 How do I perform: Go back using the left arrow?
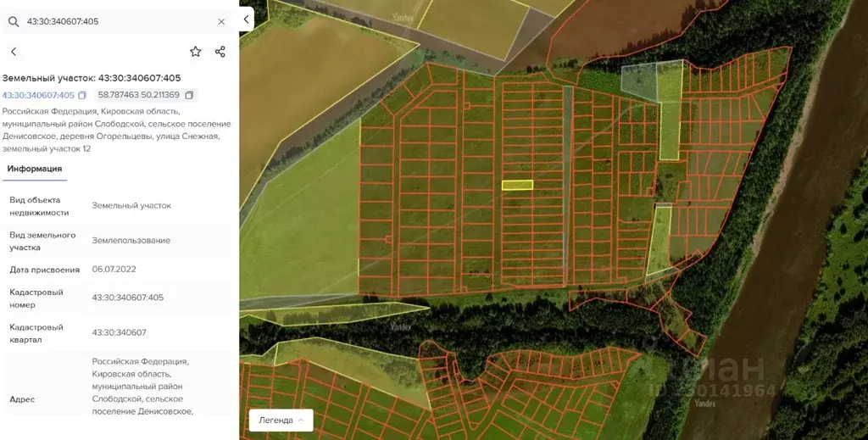[x=14, y=52]
